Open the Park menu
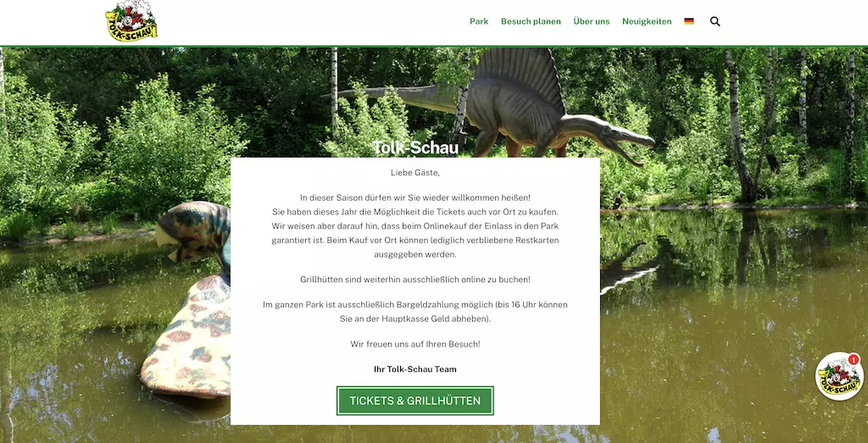This screenshot has width=868, height=443. click(479, 21)
